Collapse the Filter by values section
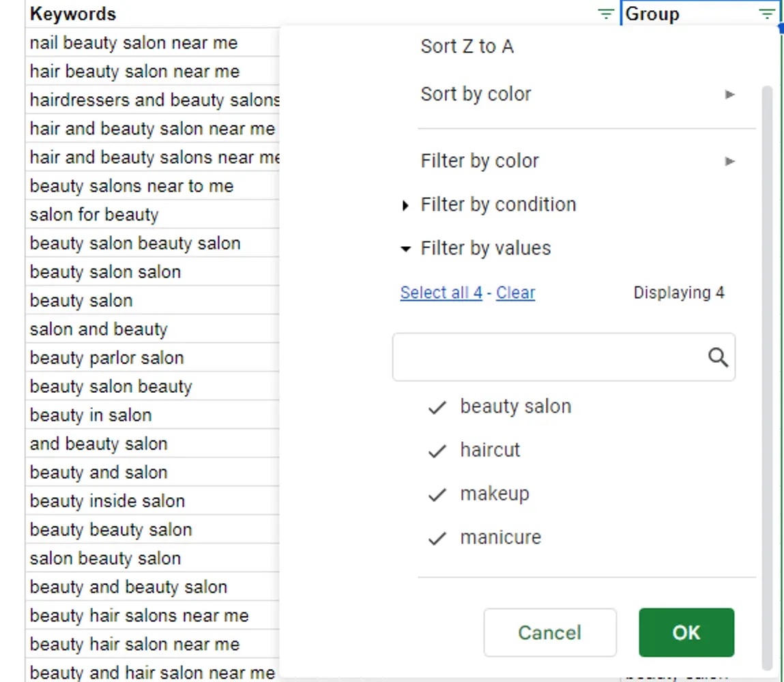The width and height of the screenshot is (784, 682). 485,248
